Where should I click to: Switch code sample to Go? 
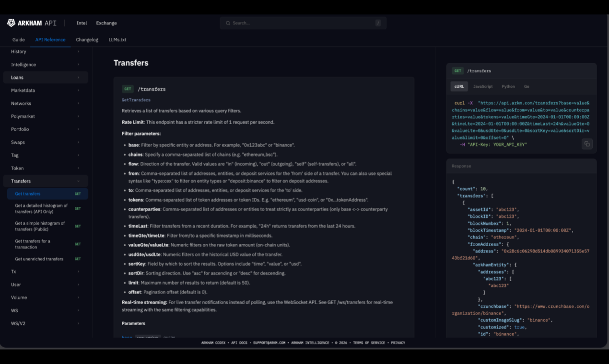click(x=527, y=87)
